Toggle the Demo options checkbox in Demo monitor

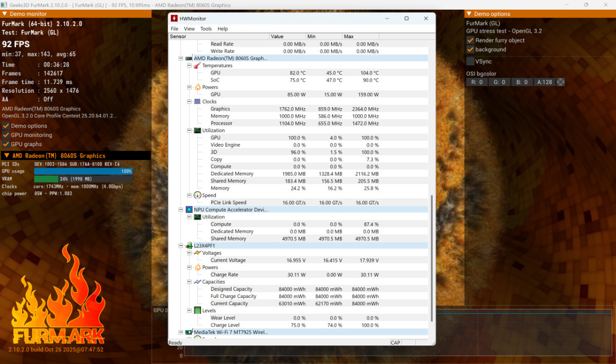6,126
